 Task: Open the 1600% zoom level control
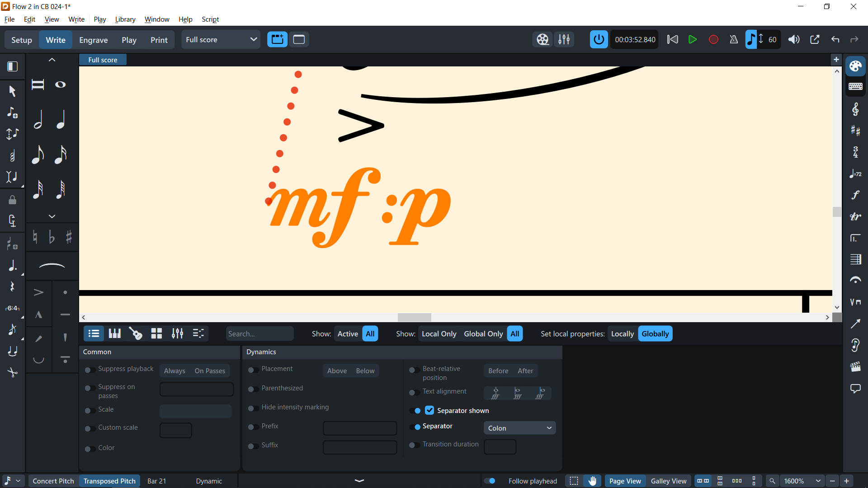coord(802,481)
